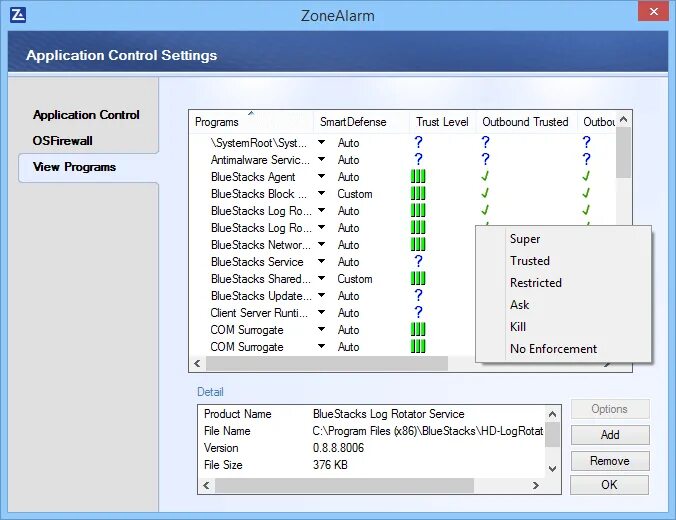The width and height of the screenshot is (676, 520).
Task: Pick No Enforcement from the menu
Action: tap(563, 349)
